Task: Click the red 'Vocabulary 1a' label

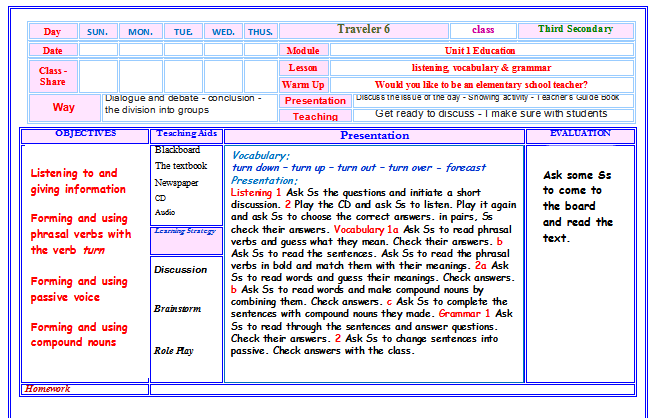Action: [x=366, y=230]
